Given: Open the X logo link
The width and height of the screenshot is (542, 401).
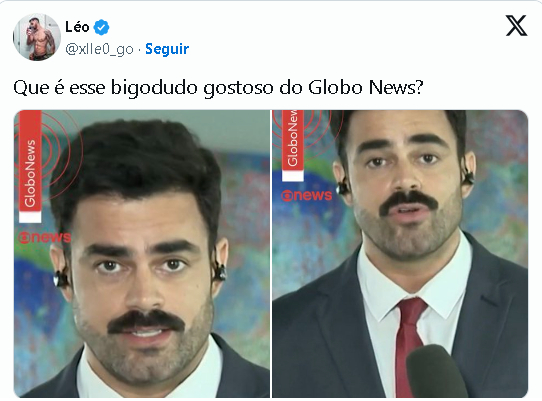Looking at the screenshot, I should tap(516, 26).
